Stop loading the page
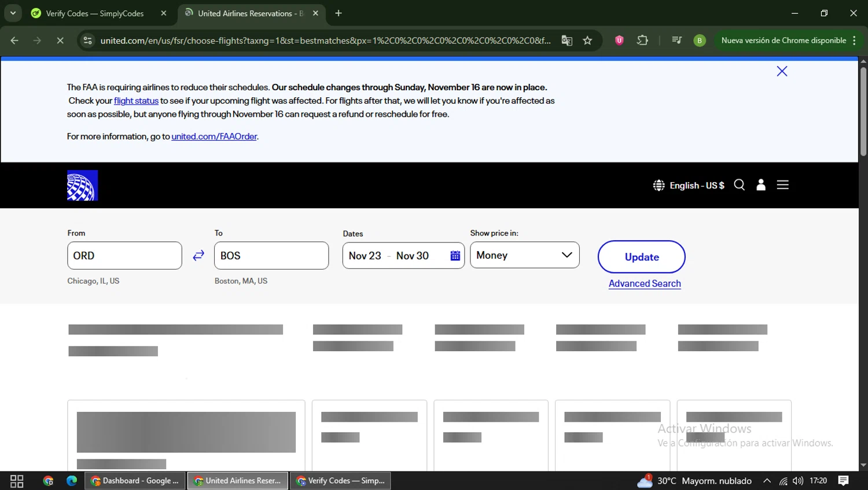This screenshot has height=490, width=868. (x=60, y=40)
